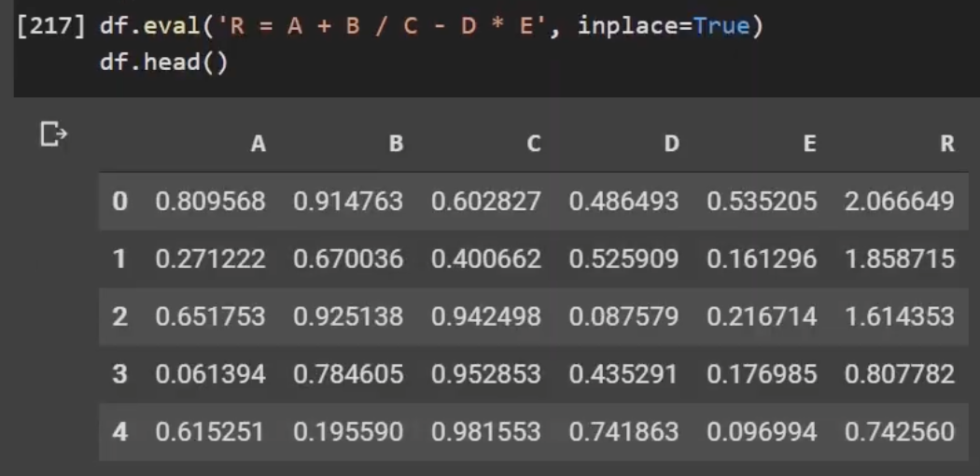Select row index 4
This screenshot has height=476, width=980.
[x=120, y=431]
